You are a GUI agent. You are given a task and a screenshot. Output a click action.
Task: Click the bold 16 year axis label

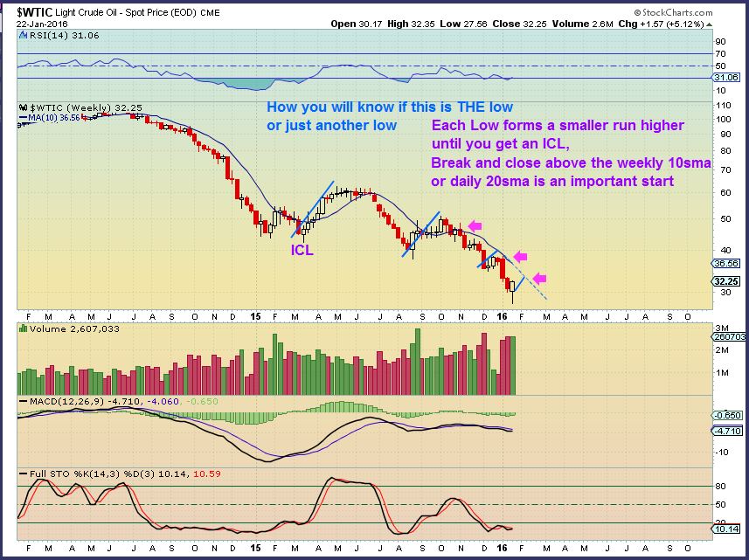pos(503,316)
